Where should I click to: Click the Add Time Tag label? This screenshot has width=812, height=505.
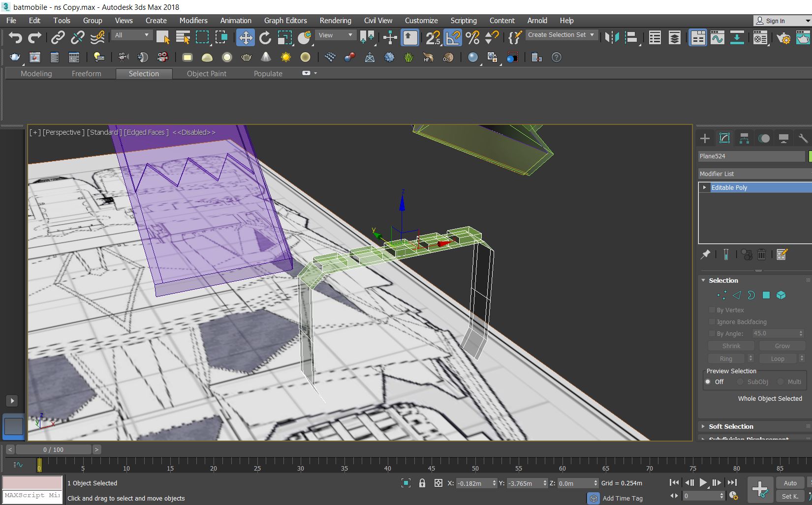(623, 498)
